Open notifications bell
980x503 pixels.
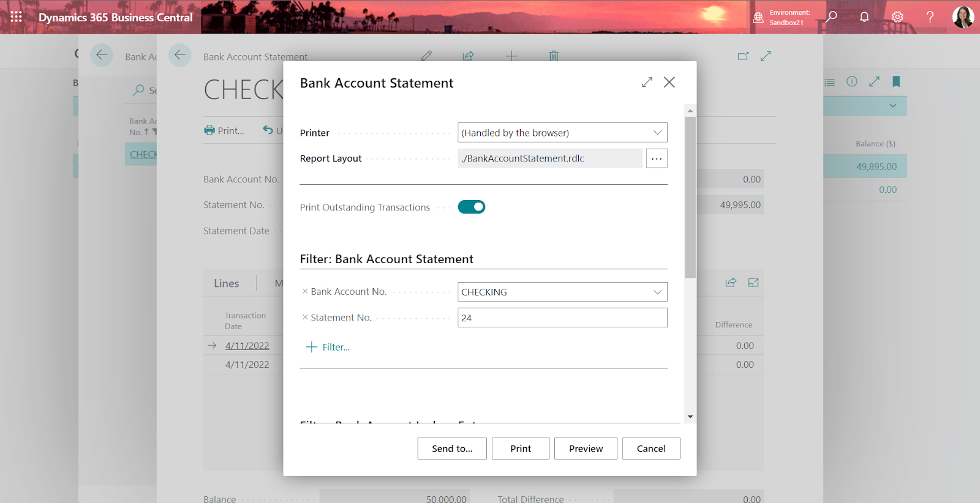click(x=864, y=17)
